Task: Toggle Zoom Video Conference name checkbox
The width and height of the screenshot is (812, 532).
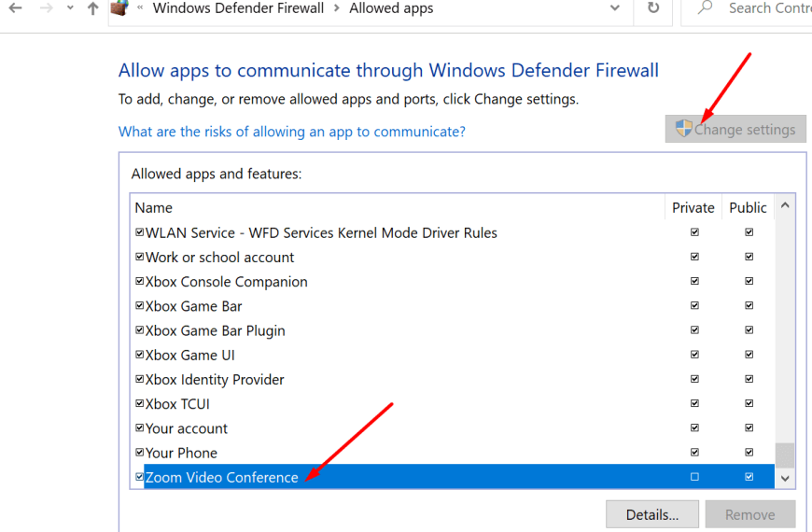Action: pyautogui.click(x=139, y=477)
